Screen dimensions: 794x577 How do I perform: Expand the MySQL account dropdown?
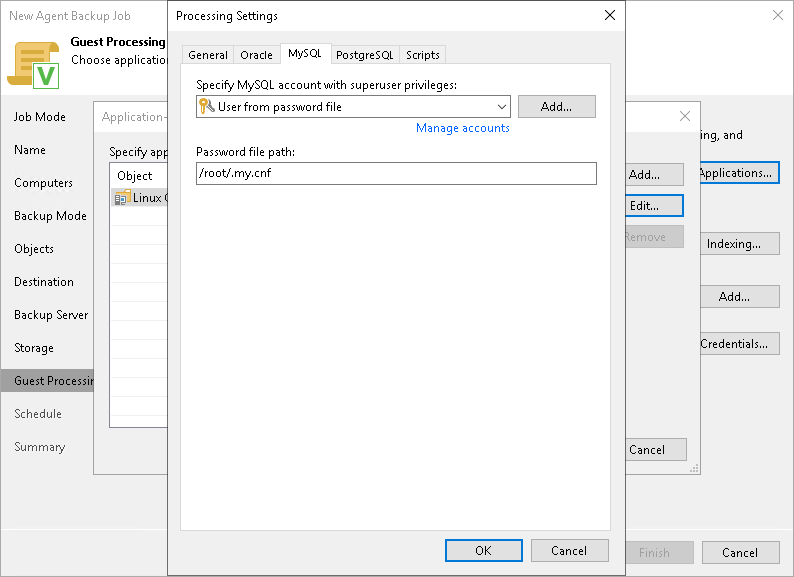point(501,106)
